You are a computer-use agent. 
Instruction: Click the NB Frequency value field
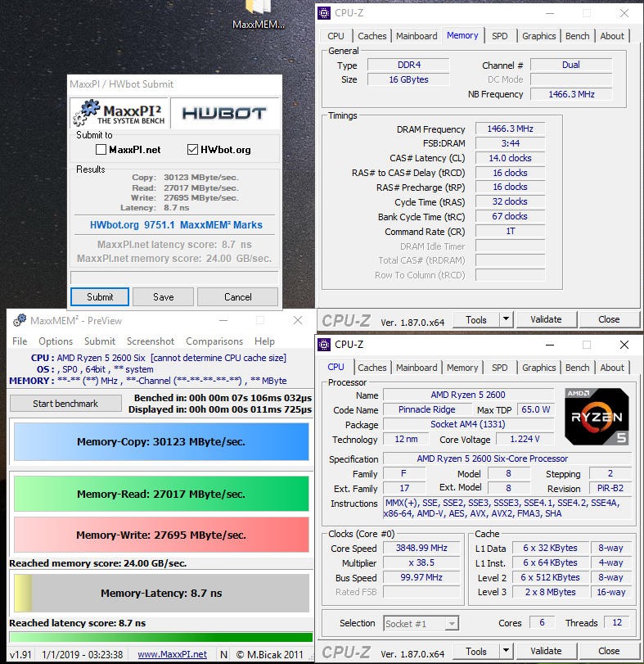(571, 94)
